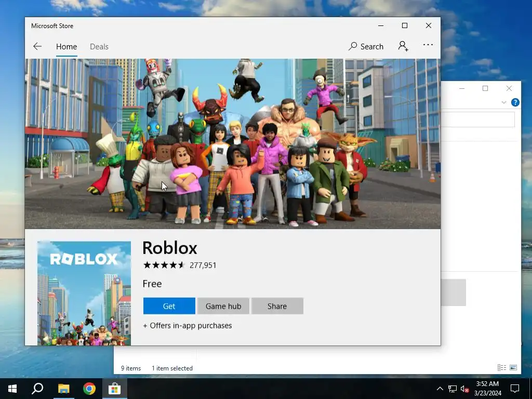Viewport: 532px width, 399px height.
Task: Open the Roblox Game hub button
Action: pos(223,306)
